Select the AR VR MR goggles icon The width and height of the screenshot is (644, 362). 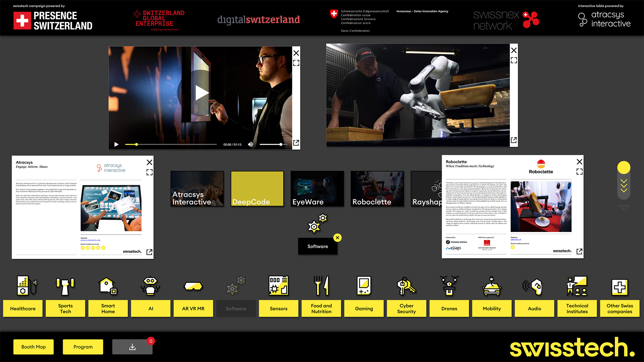[x=193, y=286]
